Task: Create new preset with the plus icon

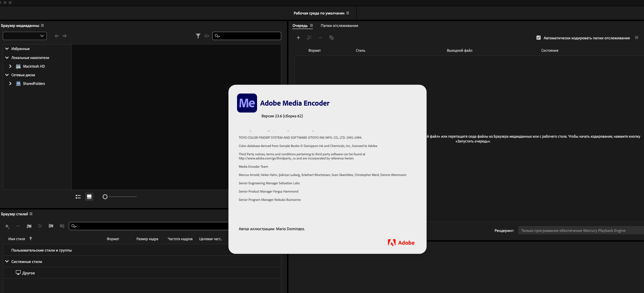Action: 7,226
